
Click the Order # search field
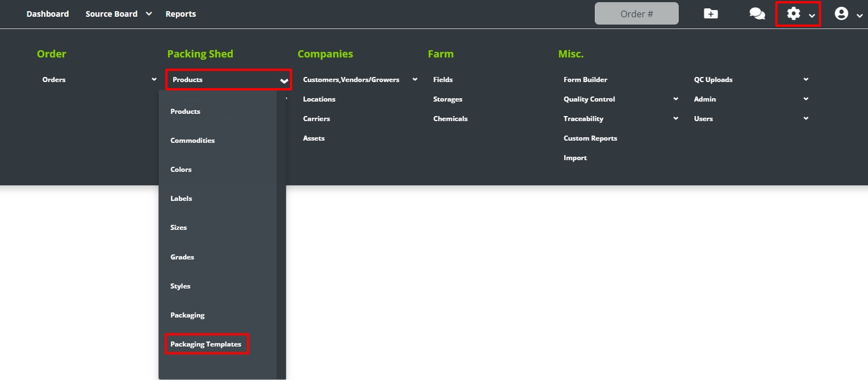coord(636,14)
